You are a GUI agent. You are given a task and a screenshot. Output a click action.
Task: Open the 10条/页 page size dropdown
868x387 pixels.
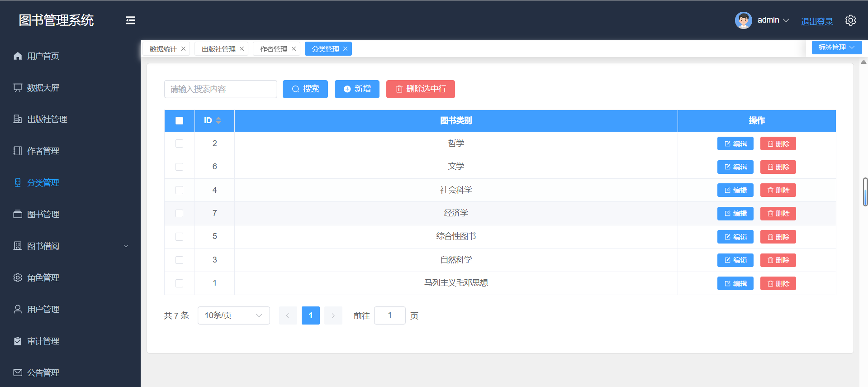click(x=233, y=315)
